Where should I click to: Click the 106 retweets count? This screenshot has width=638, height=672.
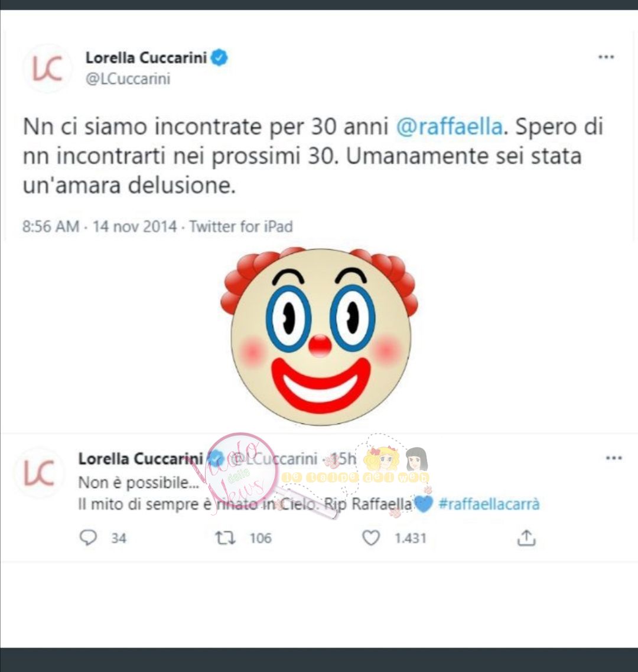[x=261, y=538]
